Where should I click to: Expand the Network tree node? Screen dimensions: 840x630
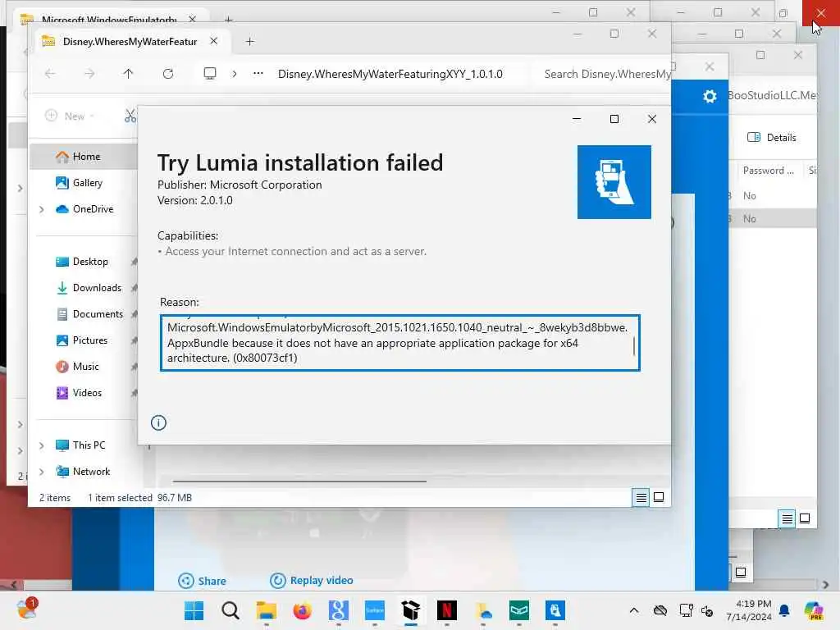pyautogui.click(x=41, y=472)
